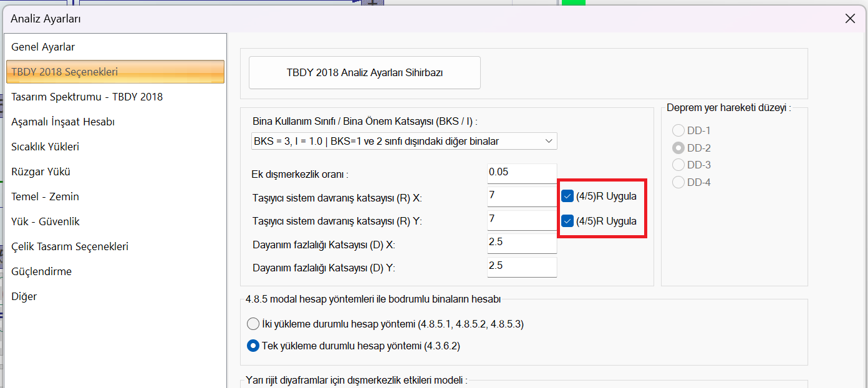The width and height of the screenshot is (868, 388).
Task: Click the Ek dışmerkezlik oranı field
Action: coord(521,173)
